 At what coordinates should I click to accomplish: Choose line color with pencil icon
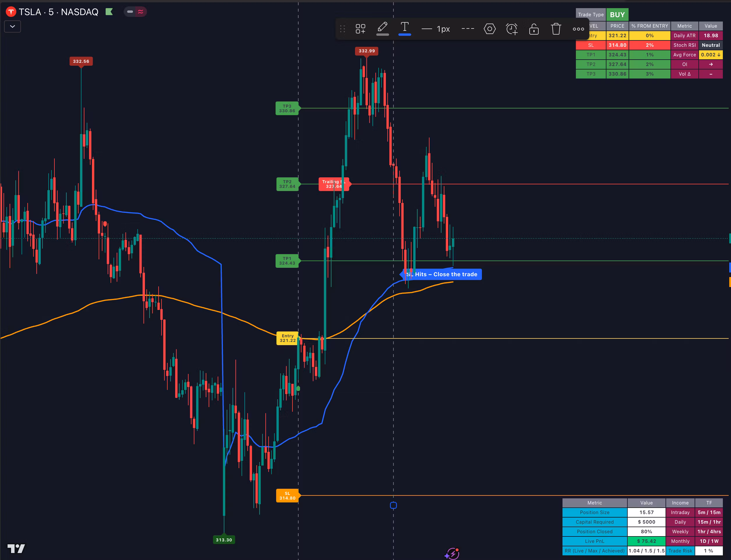382,29
